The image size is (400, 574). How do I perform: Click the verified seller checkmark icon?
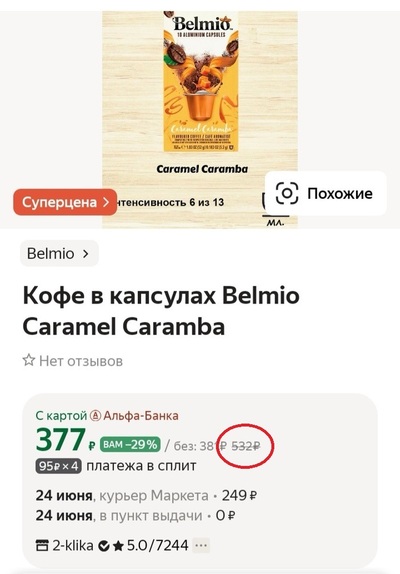[104, 546]
